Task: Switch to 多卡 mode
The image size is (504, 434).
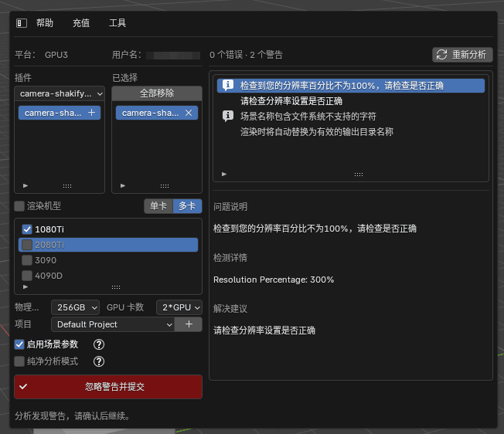Action: [187, 206]
